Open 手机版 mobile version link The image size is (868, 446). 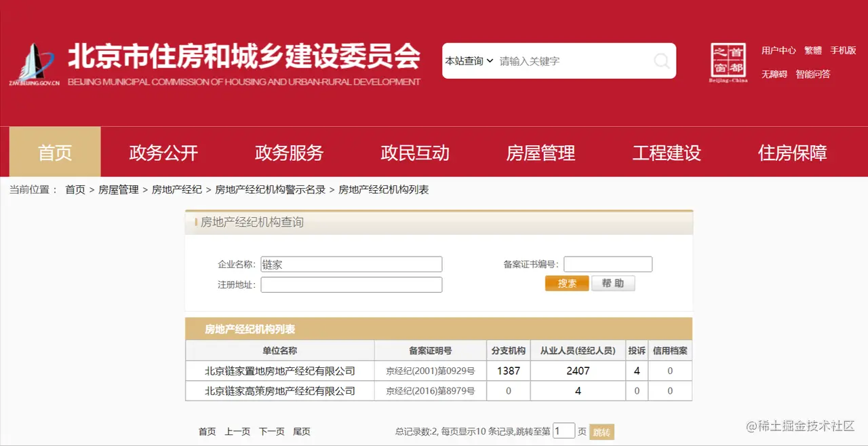[x=843, y=50]
